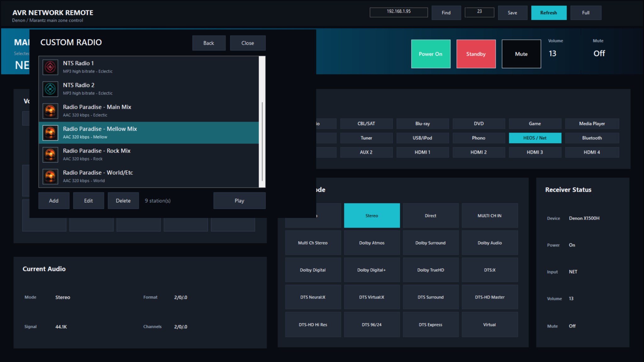Click the '9 station(s)' count label
This screenshot has width=644, height=362.
point(158,201)
